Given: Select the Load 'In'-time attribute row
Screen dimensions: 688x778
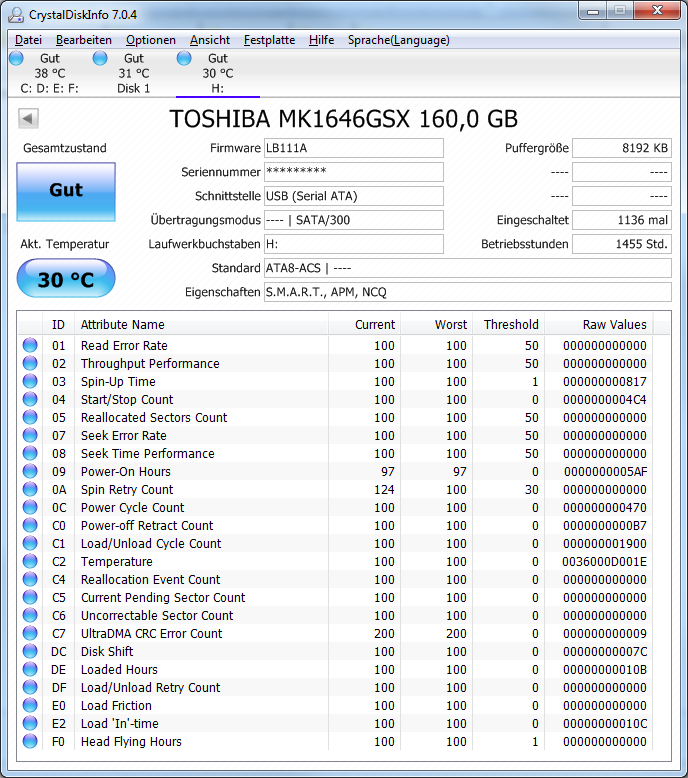Looking at the screenshot, I should click(x=335, y=723).
